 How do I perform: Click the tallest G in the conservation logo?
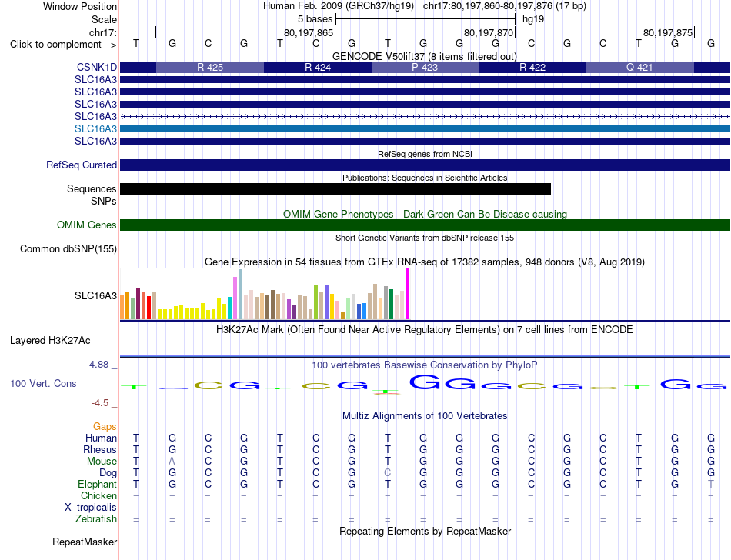coord(425,382)
